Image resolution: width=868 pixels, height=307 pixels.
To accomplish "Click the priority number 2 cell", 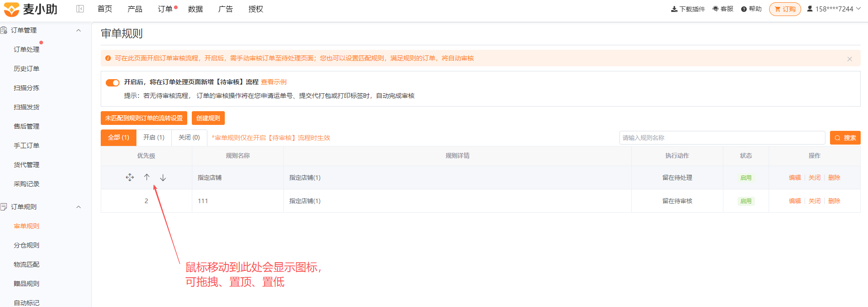I will pyautogui.click(x=146, y=201).
